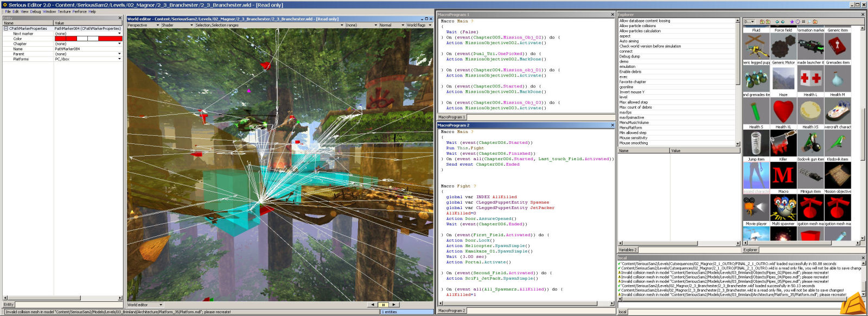868x316 pixels.
Task: Open the Help menu
Action: (92, 11)
